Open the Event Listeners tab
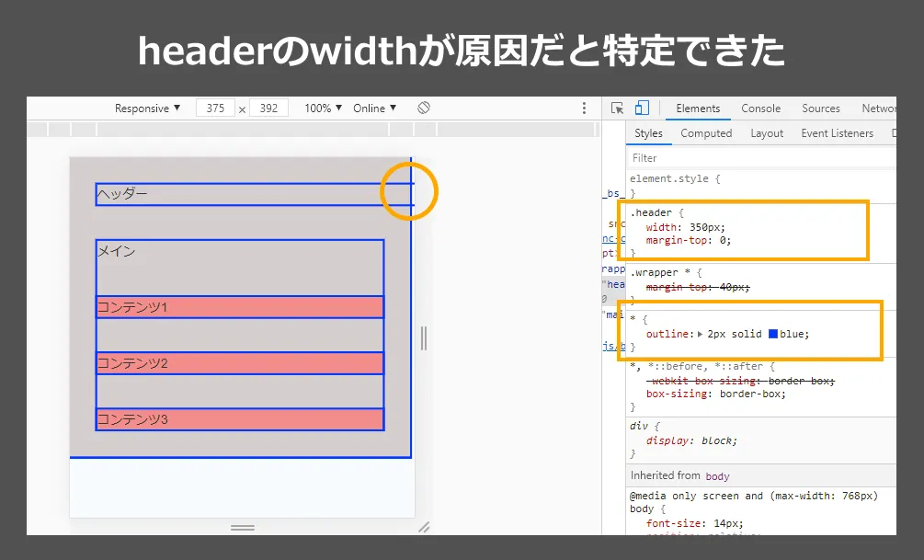Screen dimensions: 924x560 point(837,133)
